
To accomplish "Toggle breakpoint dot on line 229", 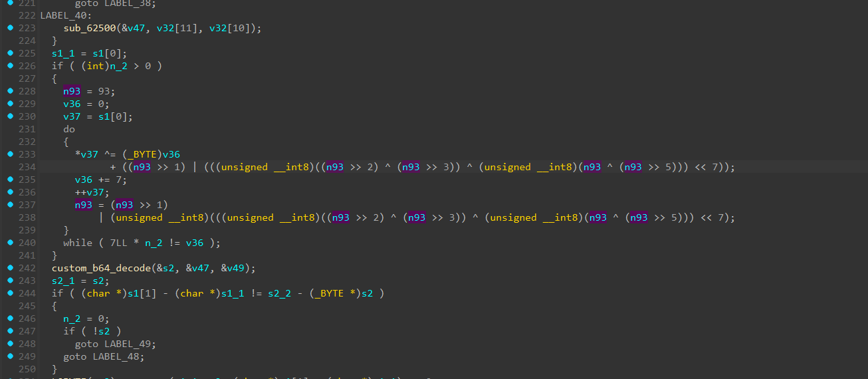I will [x=10, y=104].
